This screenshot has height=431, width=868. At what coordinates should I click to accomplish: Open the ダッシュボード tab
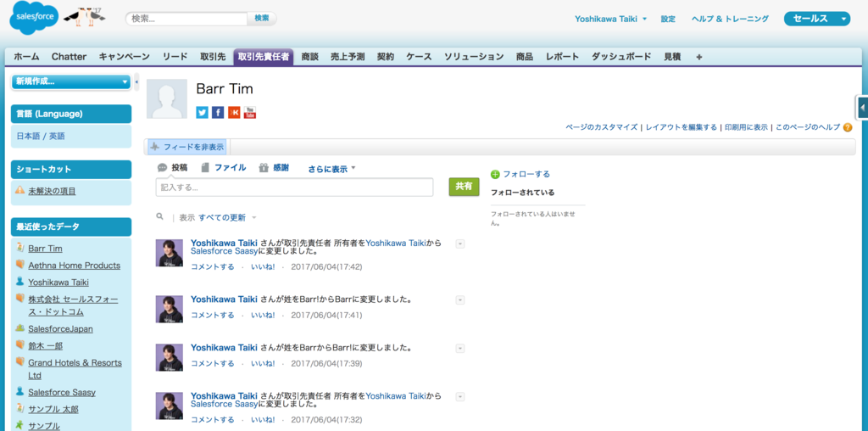pyautogui.click(x=621, y=57)
